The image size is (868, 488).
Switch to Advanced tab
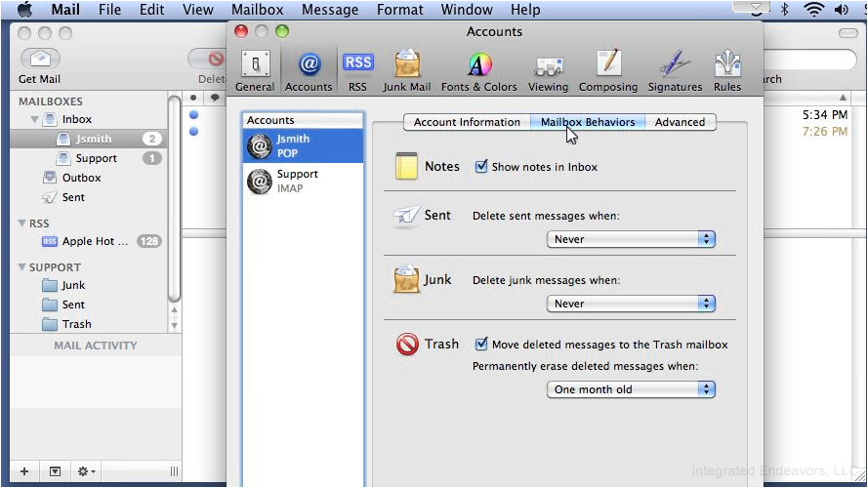coord(680,122)
